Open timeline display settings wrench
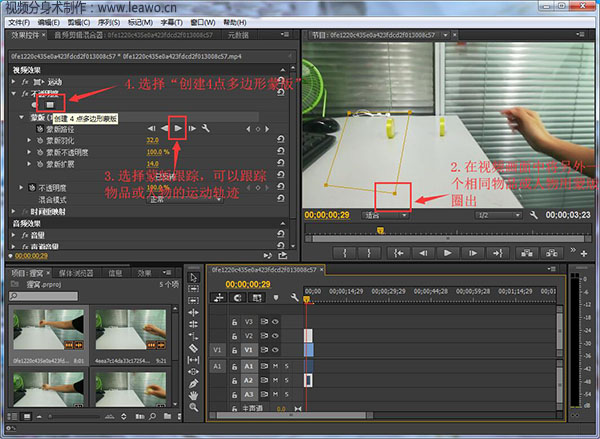 pyautogui.click(x=294, y=297)
